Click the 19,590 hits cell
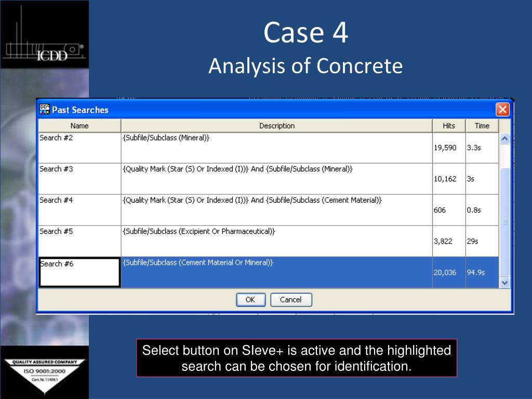This screenshot has width=532, height=399. [449, 148]
